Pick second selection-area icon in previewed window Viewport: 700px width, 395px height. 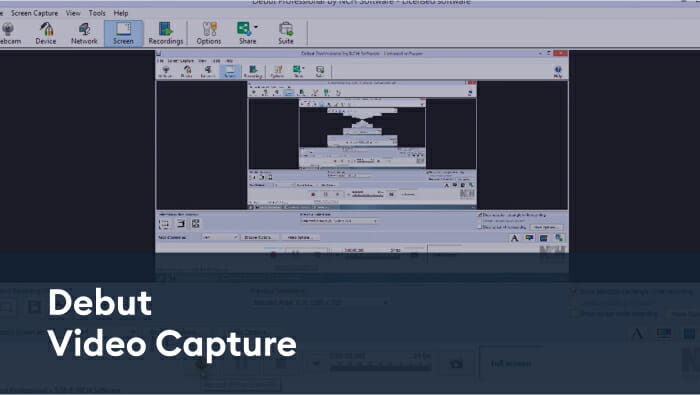(x=180, y=224)
